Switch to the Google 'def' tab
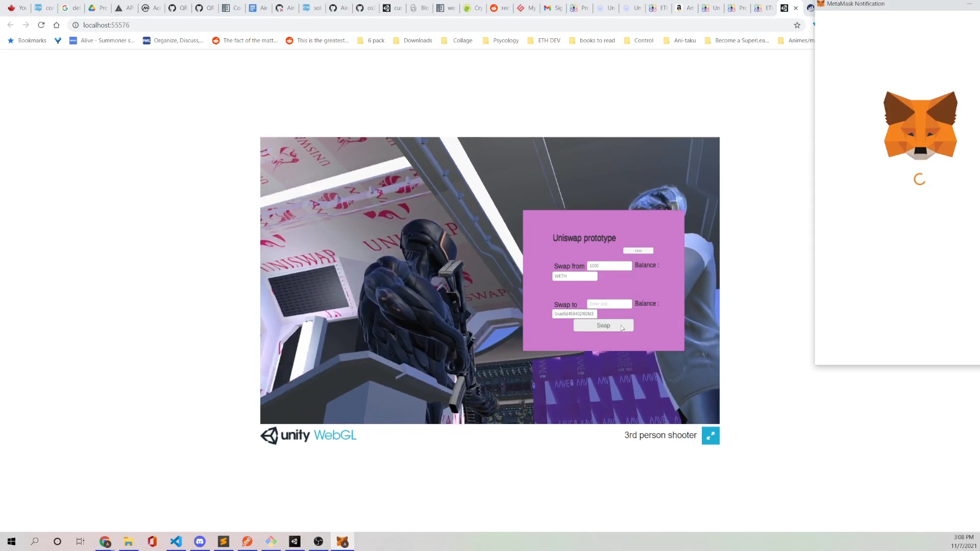Screen dimensions: 980x551 (x=71, y=8)
